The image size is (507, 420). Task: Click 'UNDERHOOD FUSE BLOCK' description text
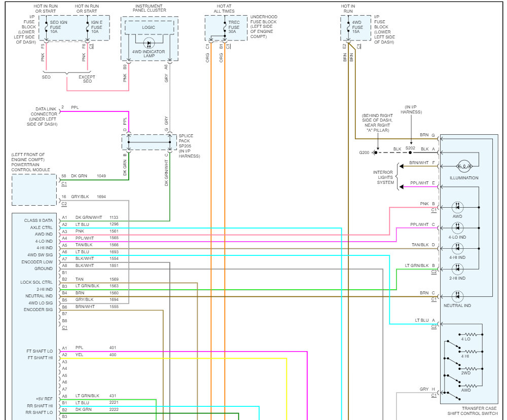coord(264,26)
